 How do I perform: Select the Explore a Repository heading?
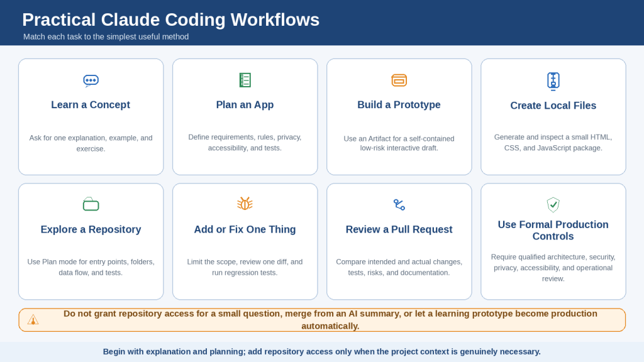point(91,229)
